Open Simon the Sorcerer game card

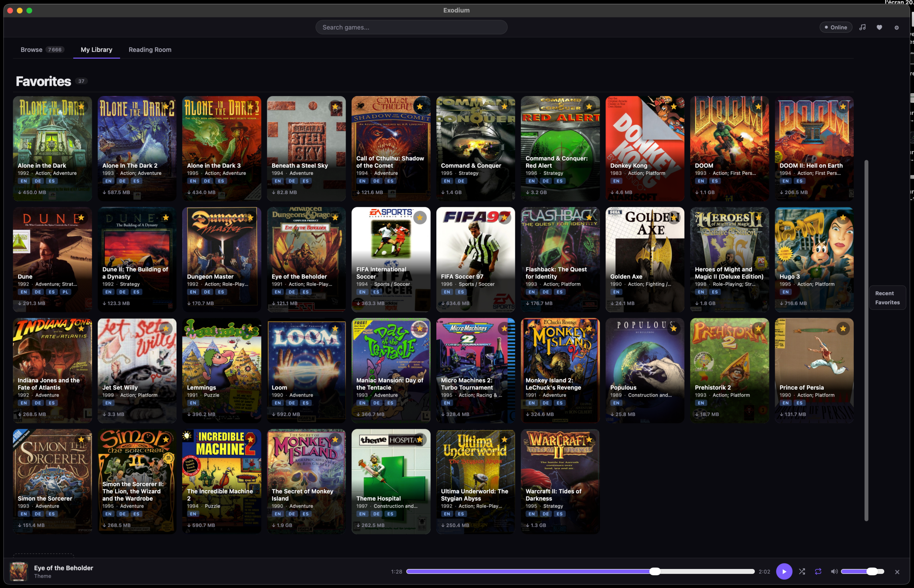(52, 482)
